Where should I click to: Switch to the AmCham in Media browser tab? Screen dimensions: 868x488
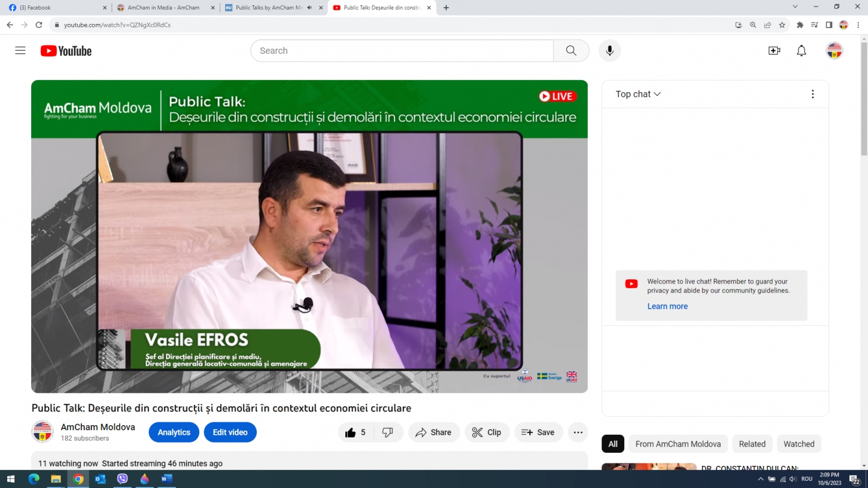click(x=163, y=8)
